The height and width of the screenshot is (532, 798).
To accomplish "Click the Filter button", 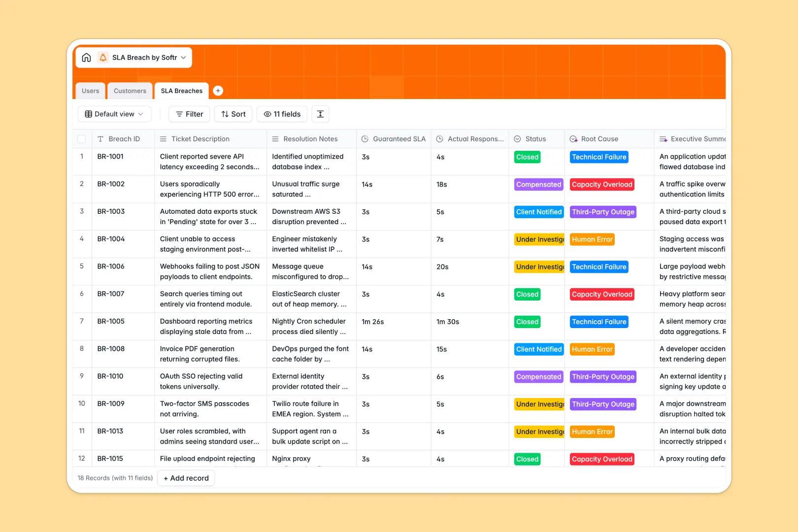I will pos(189,114).
